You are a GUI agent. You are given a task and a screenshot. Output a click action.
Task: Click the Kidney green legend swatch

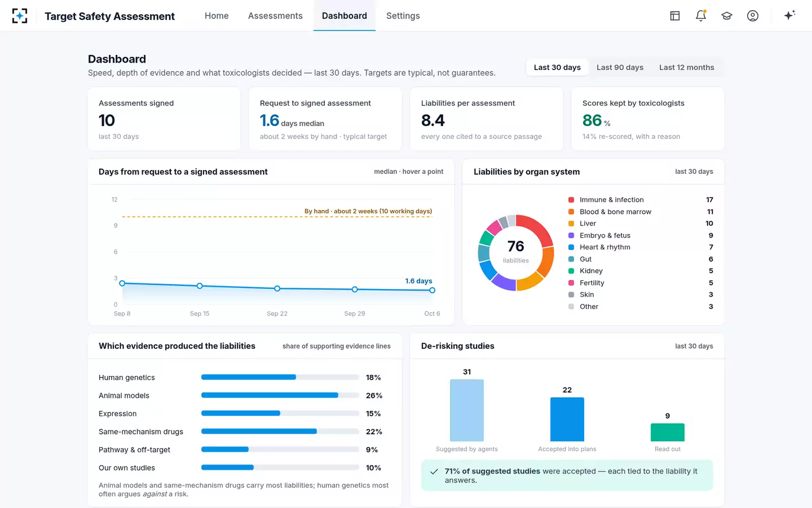(571, 271)
